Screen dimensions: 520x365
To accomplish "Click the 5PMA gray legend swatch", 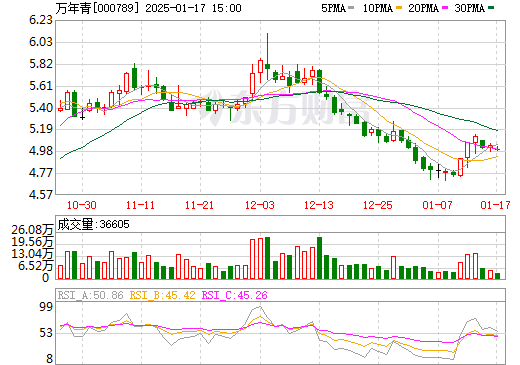I will pos(351,8).
